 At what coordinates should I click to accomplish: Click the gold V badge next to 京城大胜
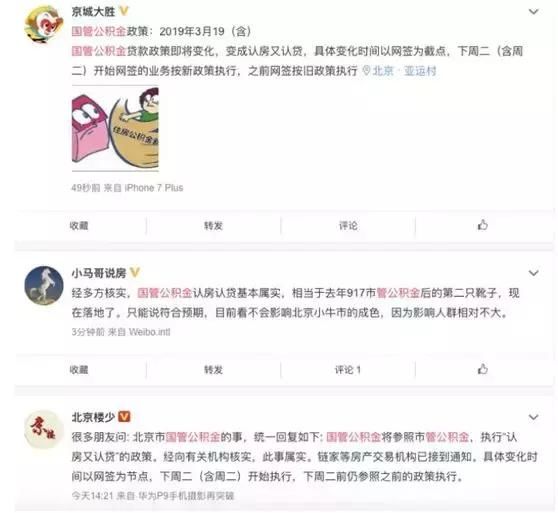(x=123, y=11)
